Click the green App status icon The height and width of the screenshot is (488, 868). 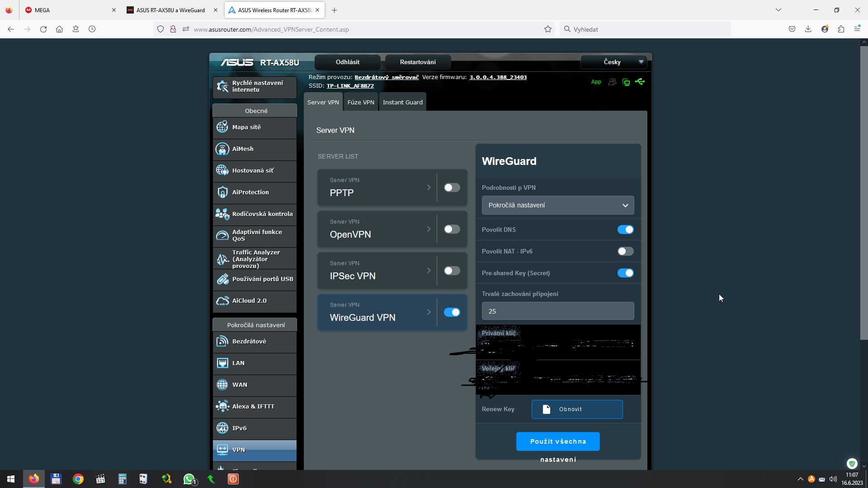[596, 82]
